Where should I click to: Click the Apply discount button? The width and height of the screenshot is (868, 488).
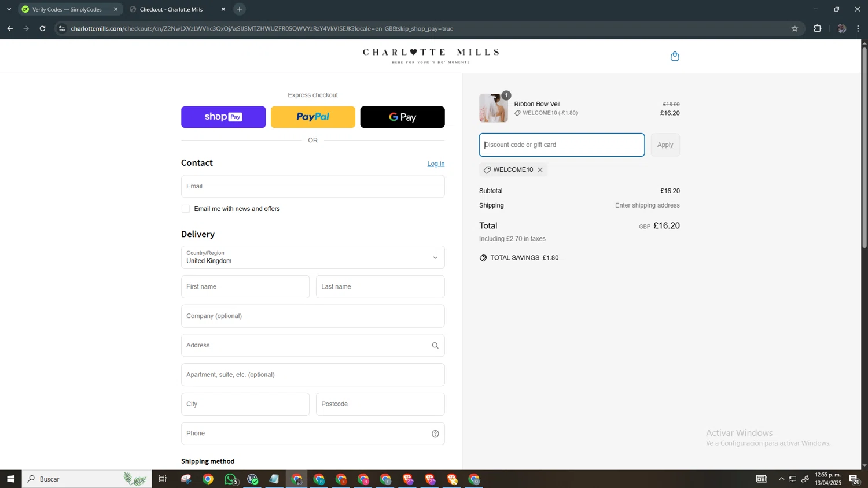(665, 145)
